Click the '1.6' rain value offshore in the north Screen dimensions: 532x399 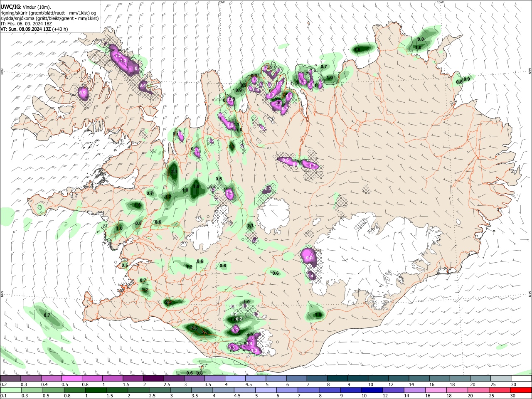pyautogui.click(x=357, y=49)
